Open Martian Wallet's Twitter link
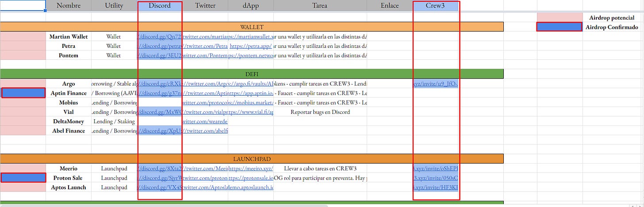This screenshot has height=207, width=644. [205, 36]
